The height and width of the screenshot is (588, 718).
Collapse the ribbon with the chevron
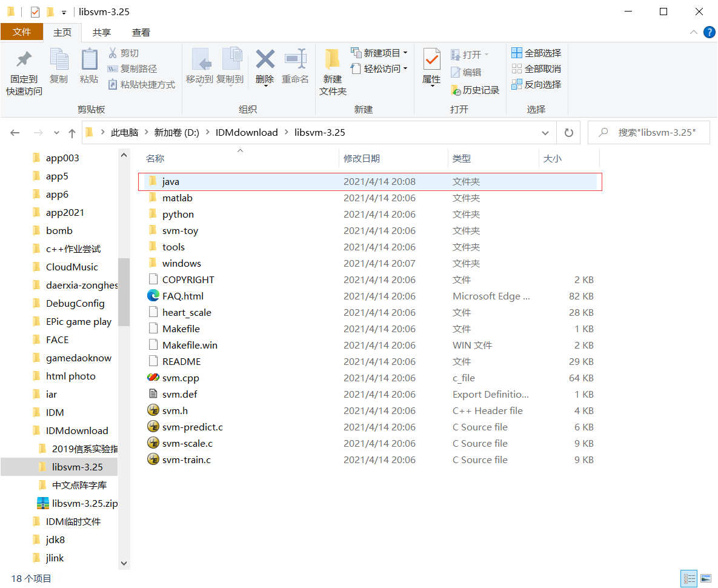click(x=694, y=32)
